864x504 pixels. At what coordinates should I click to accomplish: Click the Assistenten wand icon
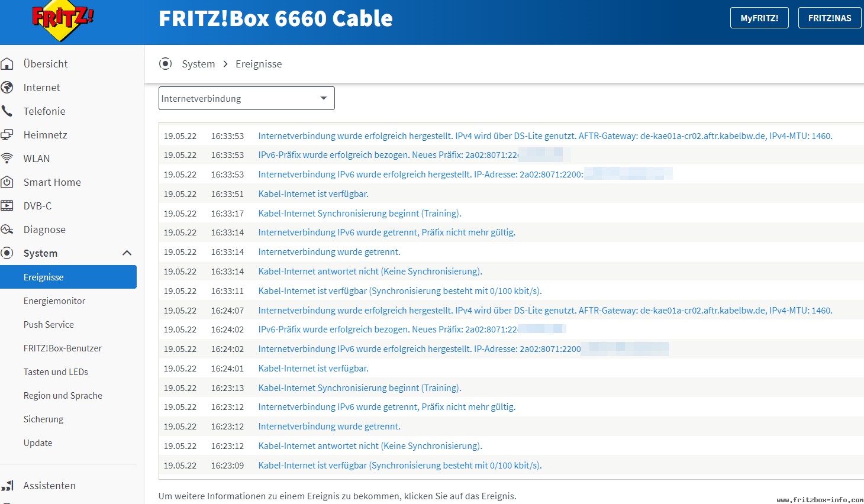(x=7, y=486)
